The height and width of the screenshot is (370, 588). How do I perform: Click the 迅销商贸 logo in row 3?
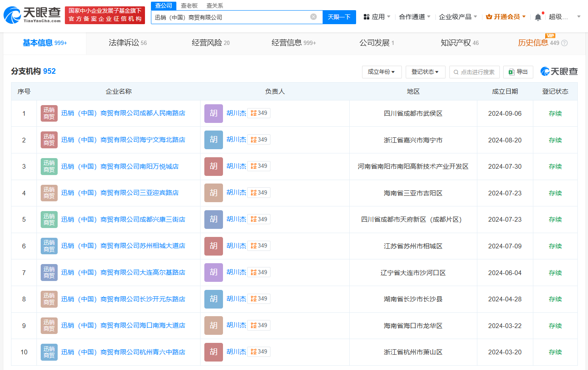(49, 166)
